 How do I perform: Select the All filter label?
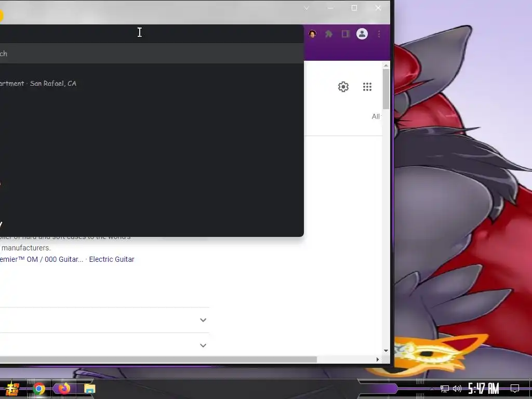pos(376,116)
